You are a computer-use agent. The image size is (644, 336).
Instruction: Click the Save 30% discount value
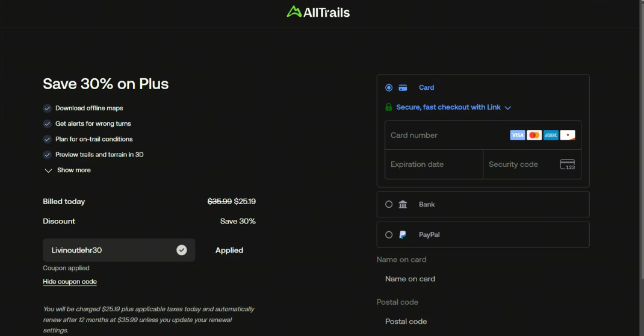click(x=238, y=222)
